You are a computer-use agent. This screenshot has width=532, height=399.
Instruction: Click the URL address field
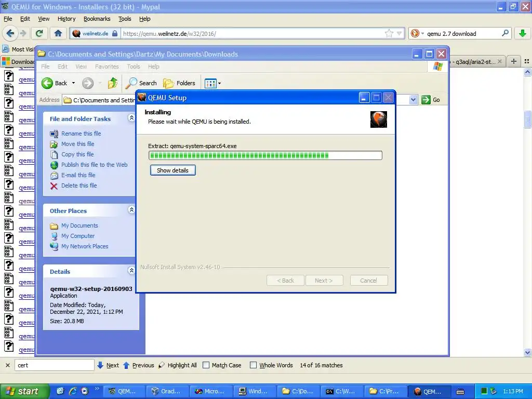(x=253, y=33)
